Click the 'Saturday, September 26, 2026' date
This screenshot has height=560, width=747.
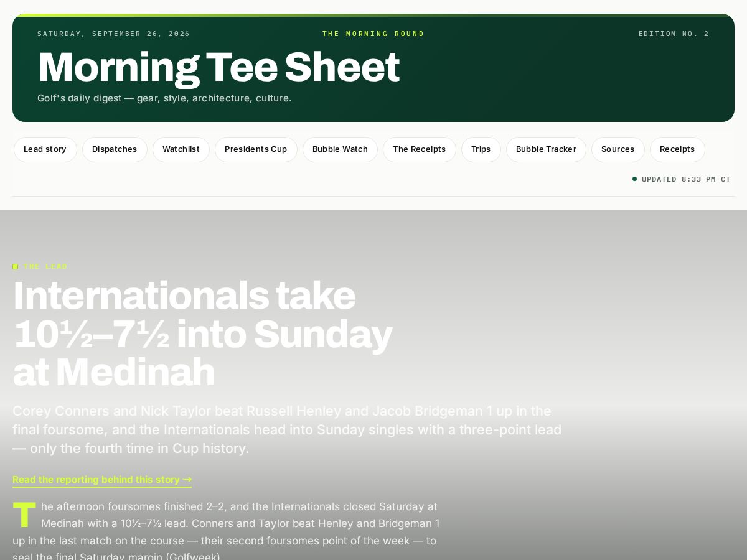click(x=114, y=34)
